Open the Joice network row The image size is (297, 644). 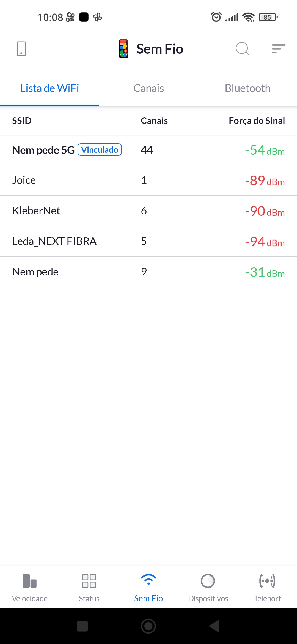click(x=148, y=180)
